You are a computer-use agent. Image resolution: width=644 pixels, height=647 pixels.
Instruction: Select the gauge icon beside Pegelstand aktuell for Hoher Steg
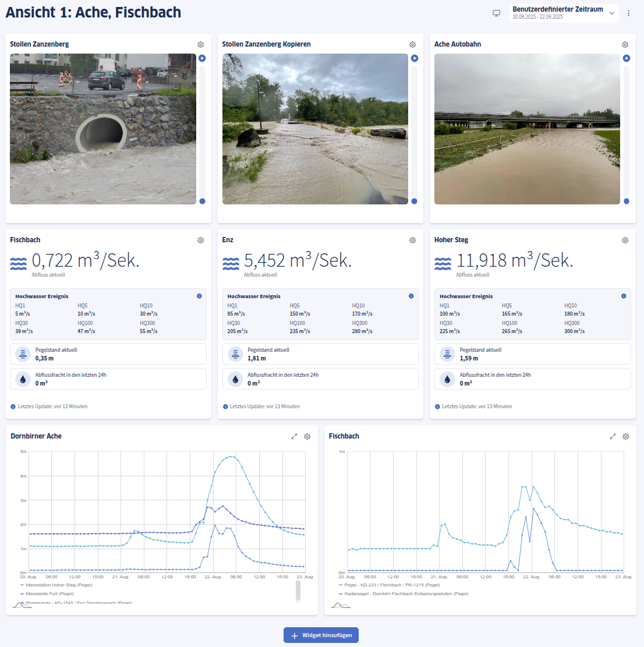(x=447, y=353)
